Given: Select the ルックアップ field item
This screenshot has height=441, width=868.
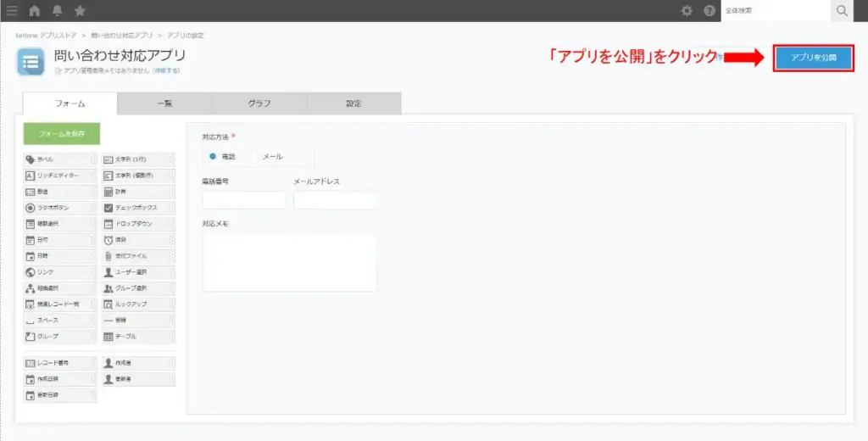Looking at the screenshot, I should coord(138,304).
